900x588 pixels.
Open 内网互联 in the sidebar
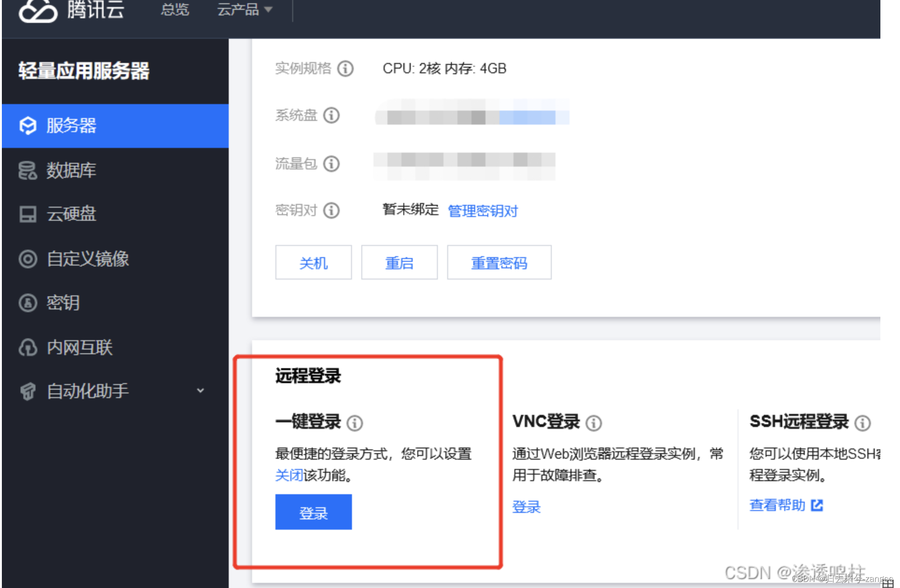point(115,347)
